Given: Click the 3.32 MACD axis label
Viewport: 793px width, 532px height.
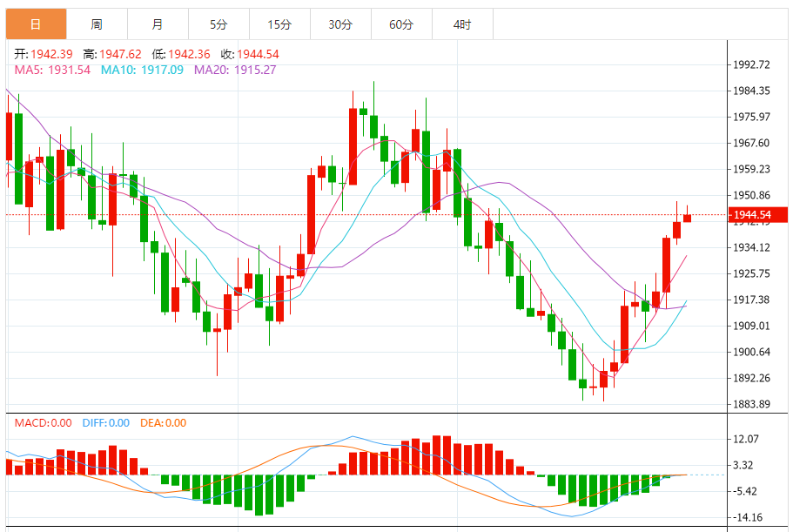Looking at the screenshot, I should coord(743,465).
